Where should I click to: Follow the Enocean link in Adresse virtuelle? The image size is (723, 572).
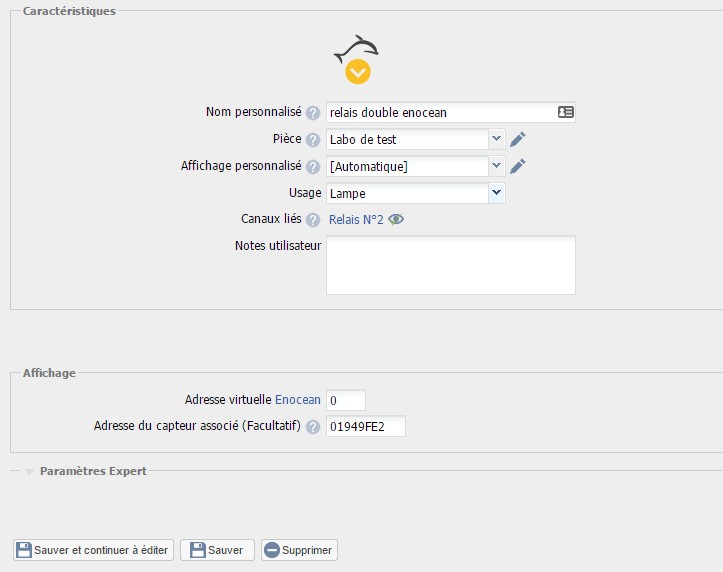(x=298, y=400)
